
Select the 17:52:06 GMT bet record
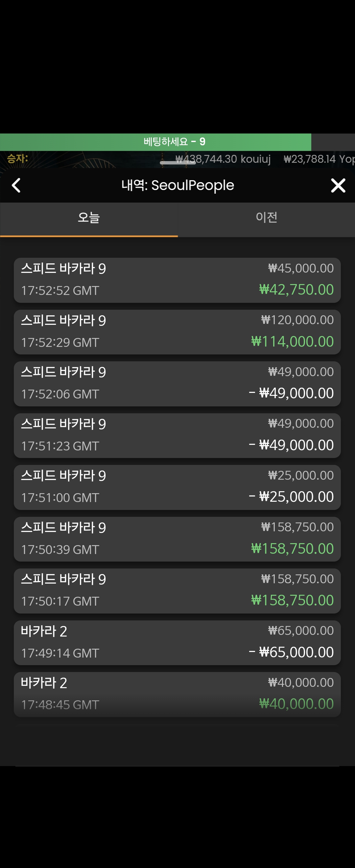(177, 383)
